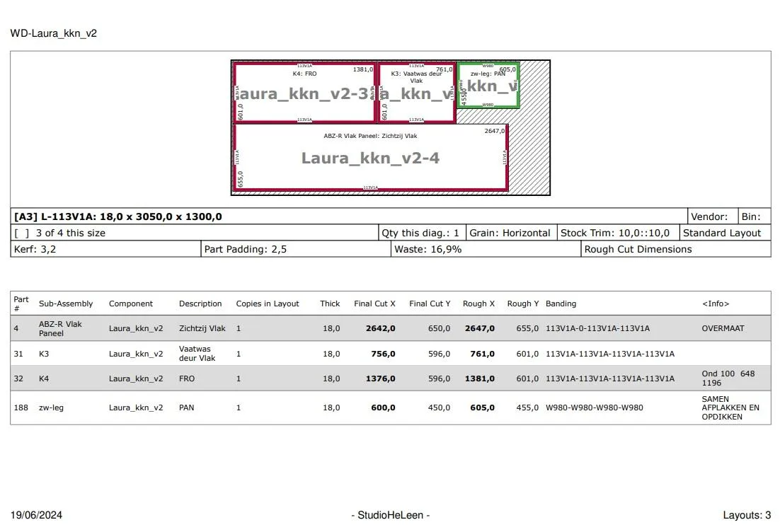Click the 'Vaatwas deur Vlak' description cell
This screenshot has height=532, width=780.
pos(197,354)
